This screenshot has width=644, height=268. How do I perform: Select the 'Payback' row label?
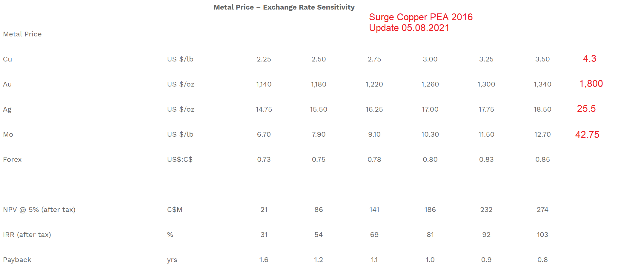click(17, 260)
